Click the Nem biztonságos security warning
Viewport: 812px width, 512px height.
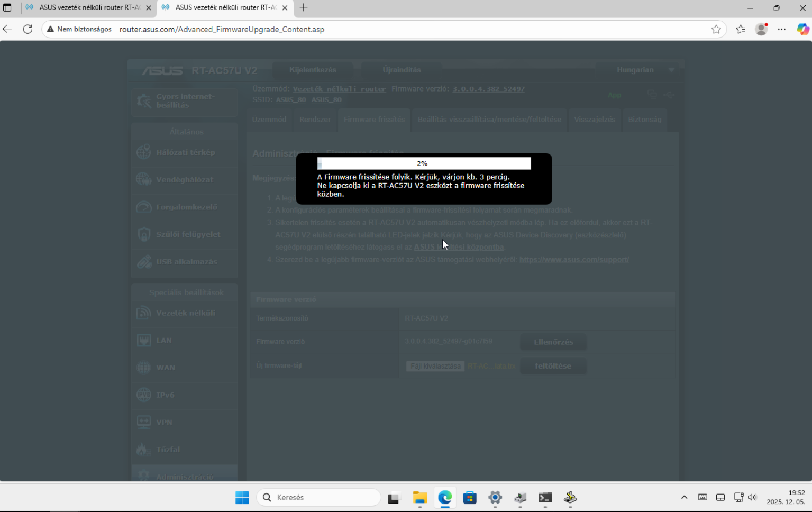[79, 29]
